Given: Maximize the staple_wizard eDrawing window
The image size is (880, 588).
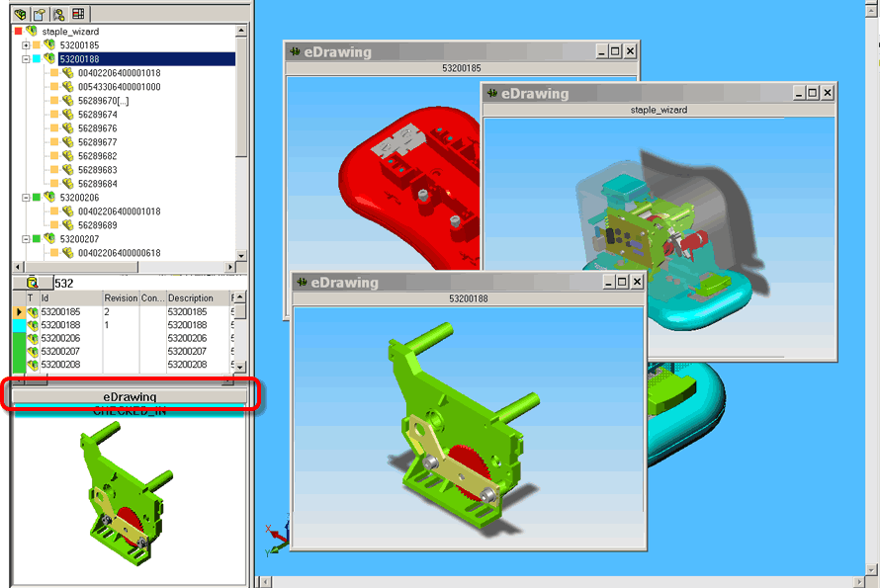Looking at the screenshot, I should coord(812,93).
